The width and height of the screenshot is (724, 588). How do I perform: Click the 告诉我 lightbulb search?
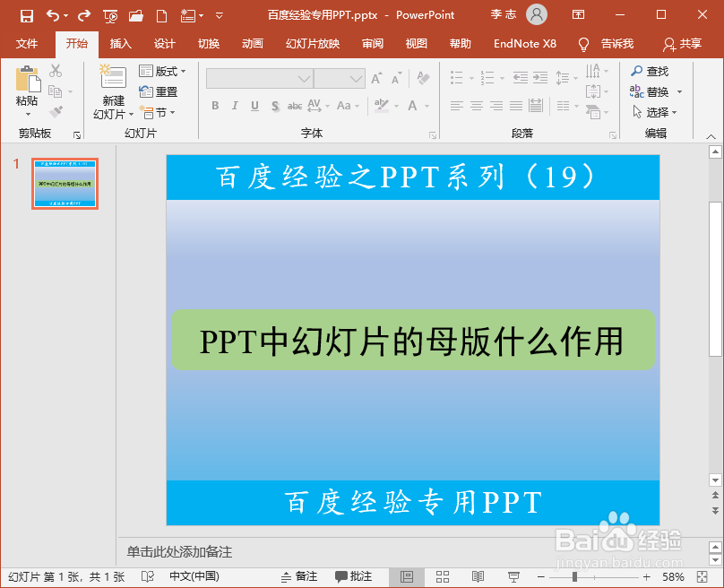[x=606, y=44]
